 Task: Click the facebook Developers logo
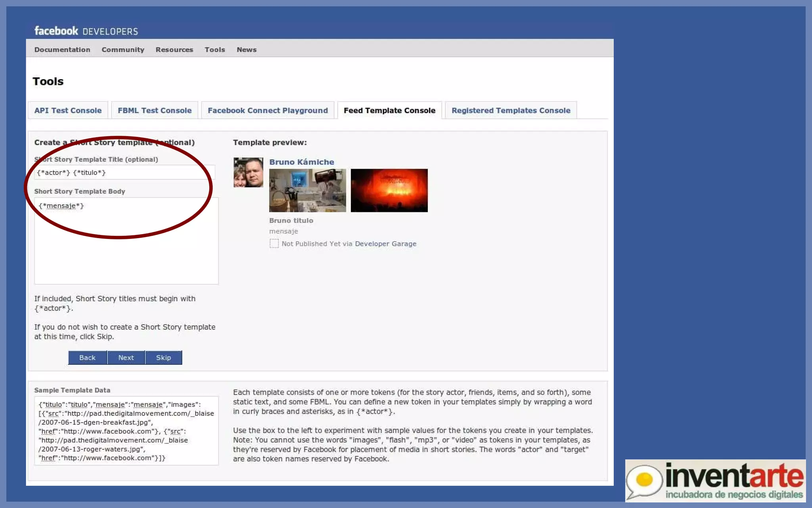point(86,31)
